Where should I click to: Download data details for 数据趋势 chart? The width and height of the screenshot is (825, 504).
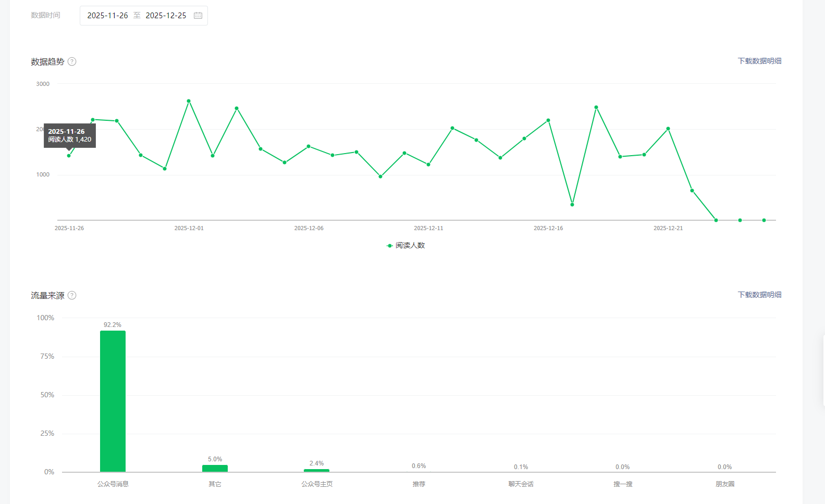pyautogui.click(x=759, y=61)
